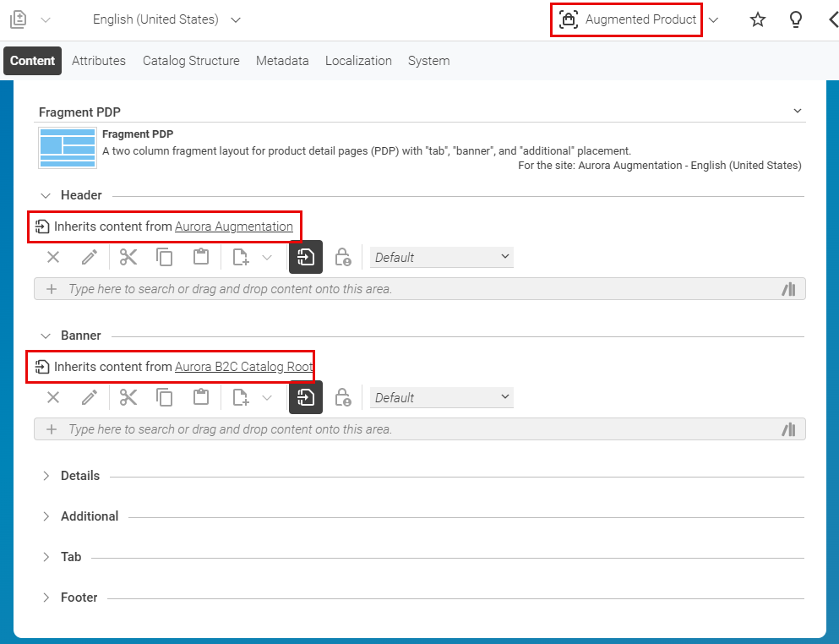
Task: Click the paste clipboard icon in Header section
Action: [200, 257]
